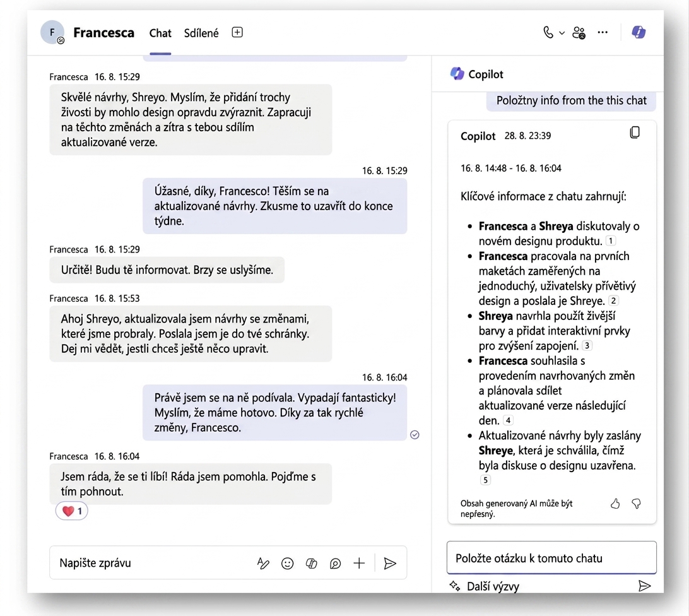The height and width of the screenshot is (616, 689).
Task: Open the add people icon
Action: 579,33
